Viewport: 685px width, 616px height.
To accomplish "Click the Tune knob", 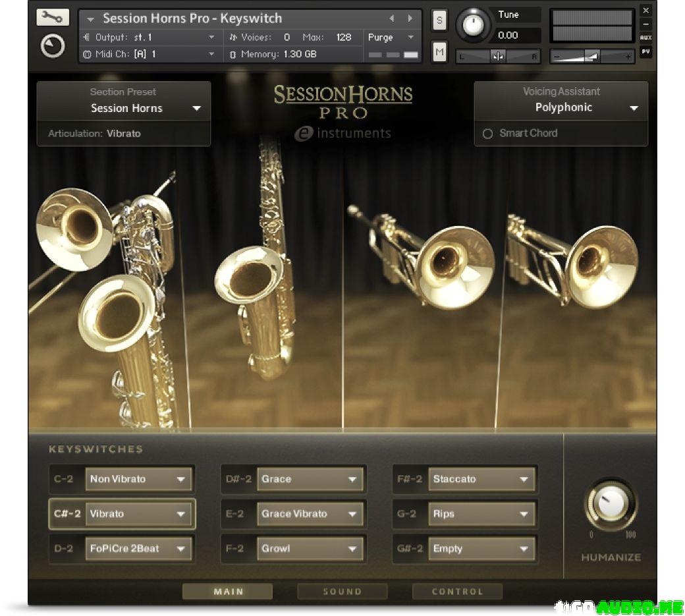I will pyautogui.click(x=473, y=24).
